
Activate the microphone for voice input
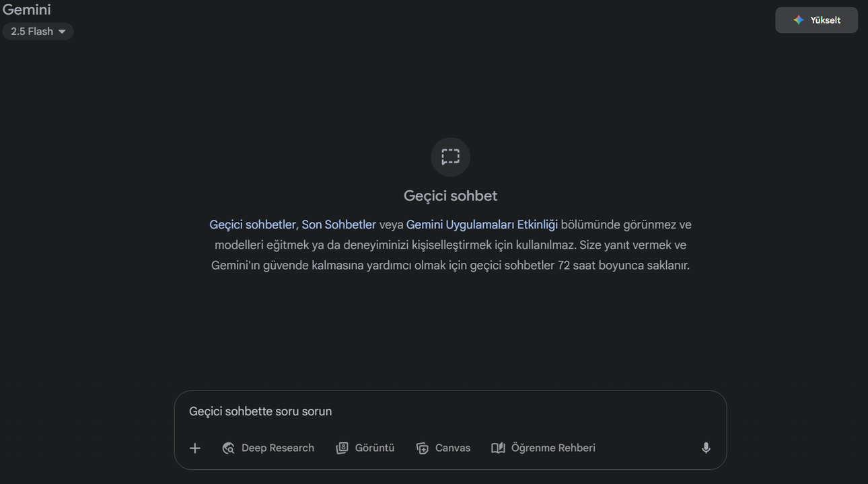coord(705,447)
